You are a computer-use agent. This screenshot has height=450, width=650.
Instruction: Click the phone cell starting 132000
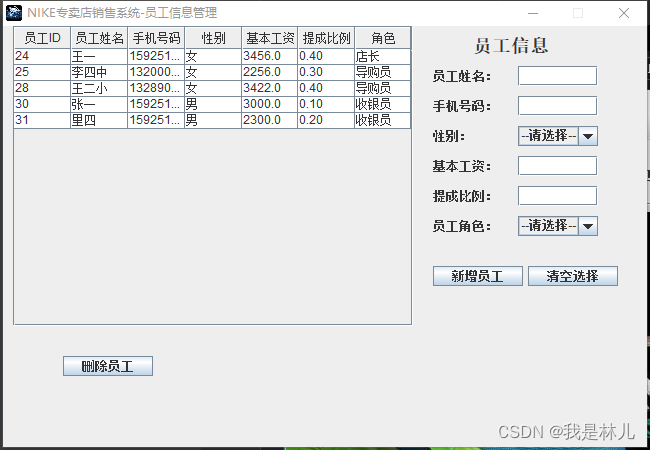pos(156,73)
